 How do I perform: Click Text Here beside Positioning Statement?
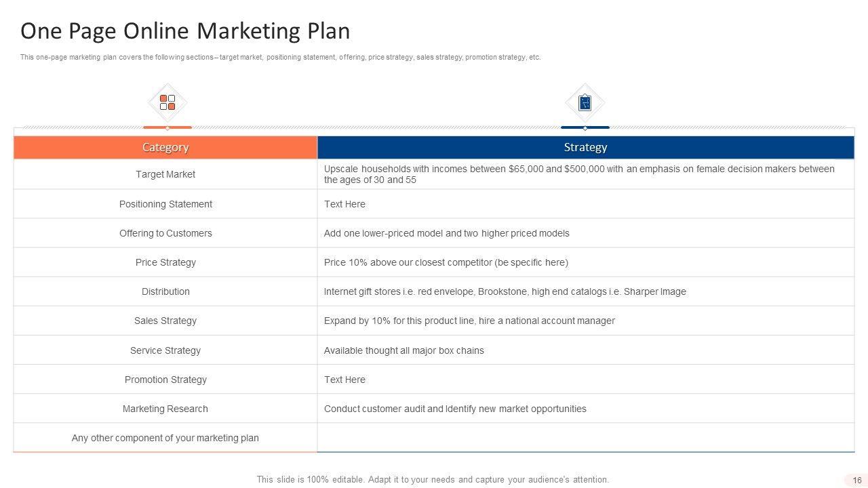tap(344, 204)
